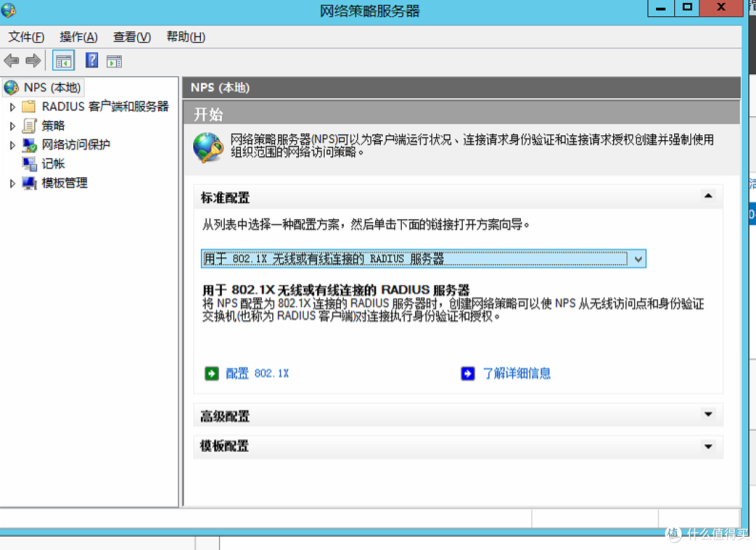
Task: Open Help using the question mark icon
Action: click(92, 60)
